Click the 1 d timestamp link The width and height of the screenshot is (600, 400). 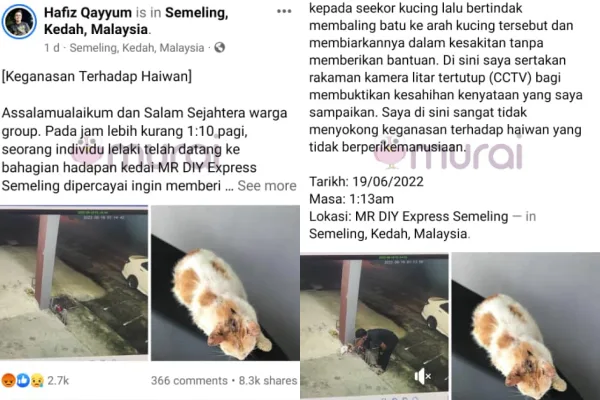(52, 48)
